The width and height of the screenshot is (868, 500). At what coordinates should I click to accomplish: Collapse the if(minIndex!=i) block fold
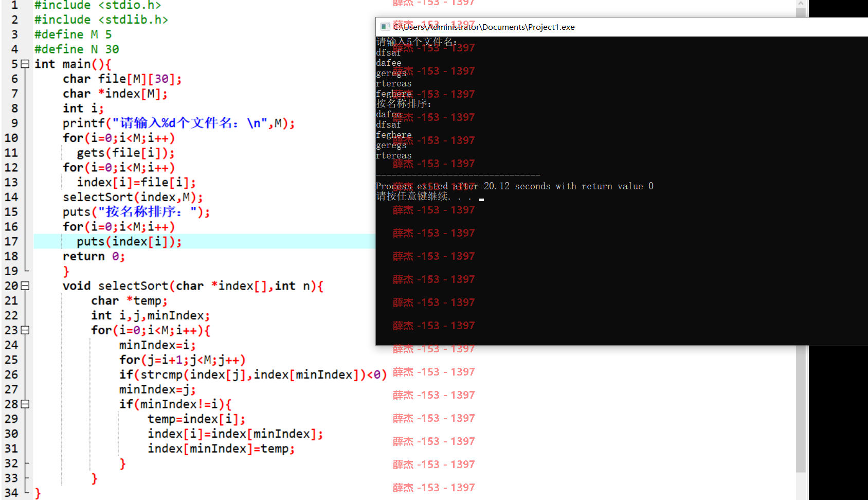pyautogui.click(x=25, y=404)
